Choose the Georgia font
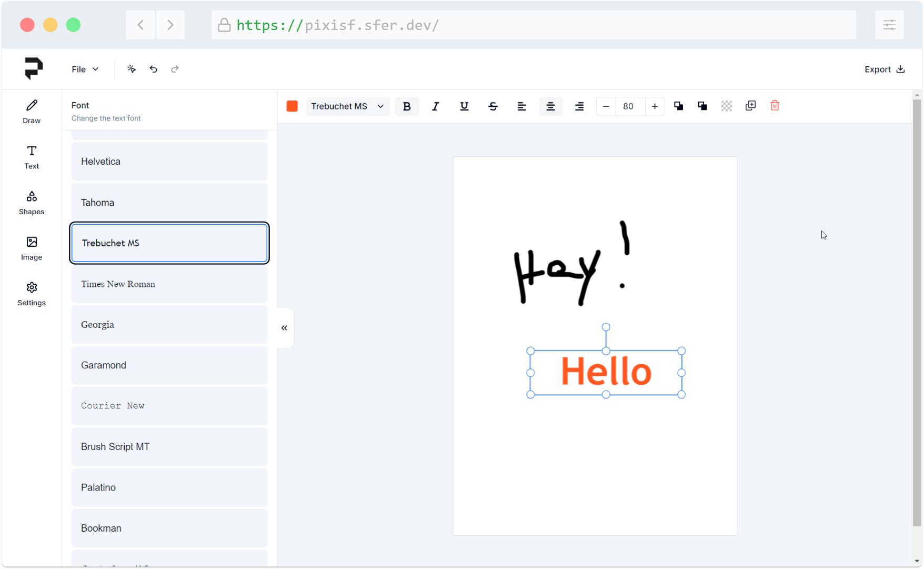 (169, 325)
